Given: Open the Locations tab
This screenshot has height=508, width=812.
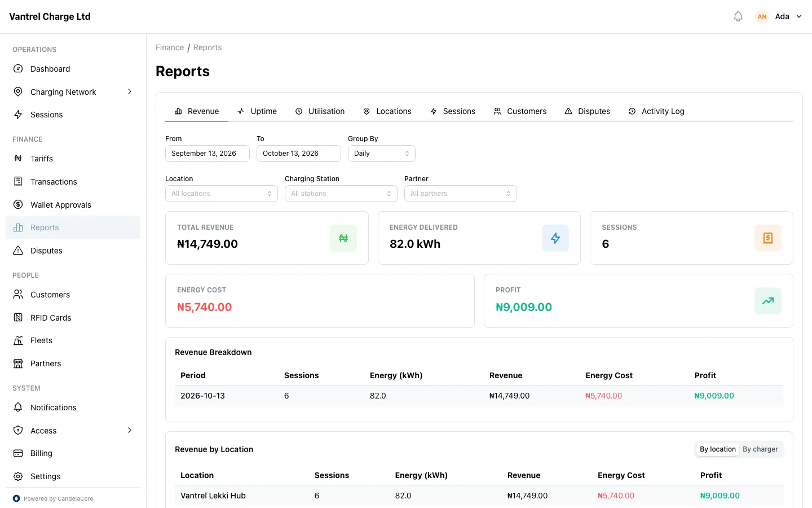Looking at the screenshot, I should (387, 111).
